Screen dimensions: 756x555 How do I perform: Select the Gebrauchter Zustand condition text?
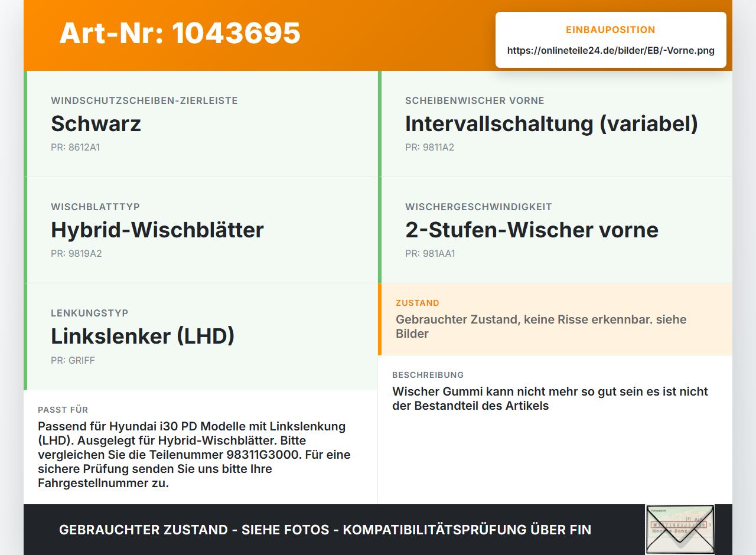[x=541, y=327]
